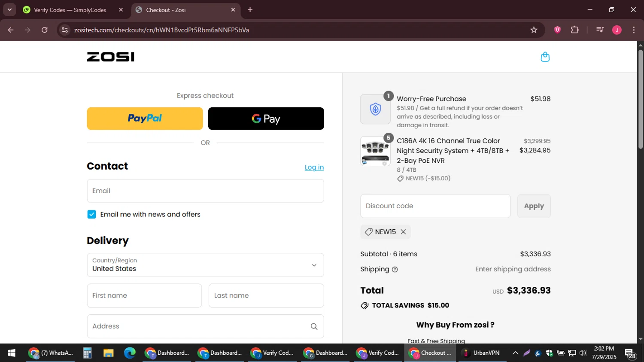Close the Verify Codes tab
The image size is (644, 362).
coord(121,10)
